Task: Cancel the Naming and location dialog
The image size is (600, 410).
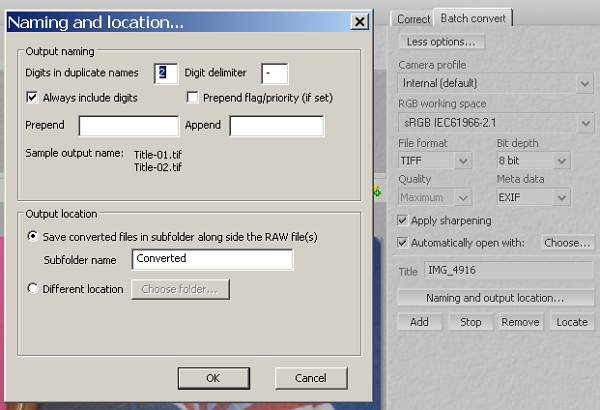Action: tap(311, 378)
